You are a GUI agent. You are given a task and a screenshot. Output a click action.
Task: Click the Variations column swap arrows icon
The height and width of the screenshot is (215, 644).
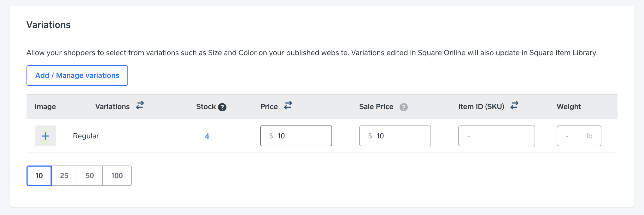[140, 105]
